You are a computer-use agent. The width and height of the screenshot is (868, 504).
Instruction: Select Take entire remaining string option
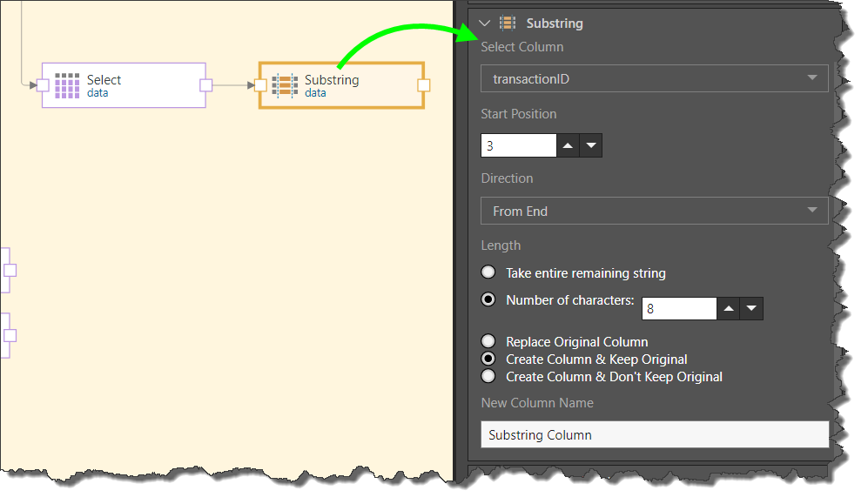[x=488, y=272]
